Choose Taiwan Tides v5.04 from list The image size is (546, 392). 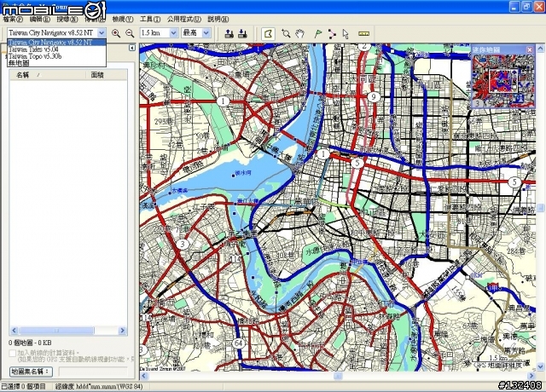coord(56,49)
